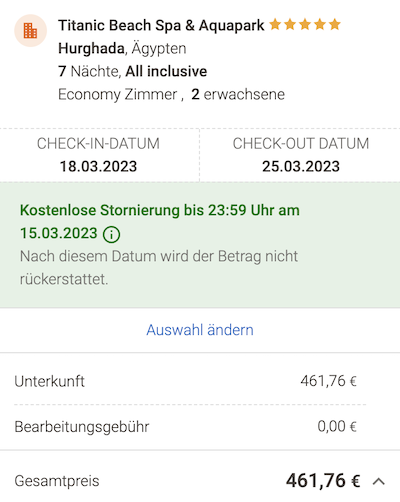Image resolution: width=400 pixels, height=502 pixels.
Task: Select the hotel name Titanic Beach Spa & Aquapark
Action: [x=161, y=25]
